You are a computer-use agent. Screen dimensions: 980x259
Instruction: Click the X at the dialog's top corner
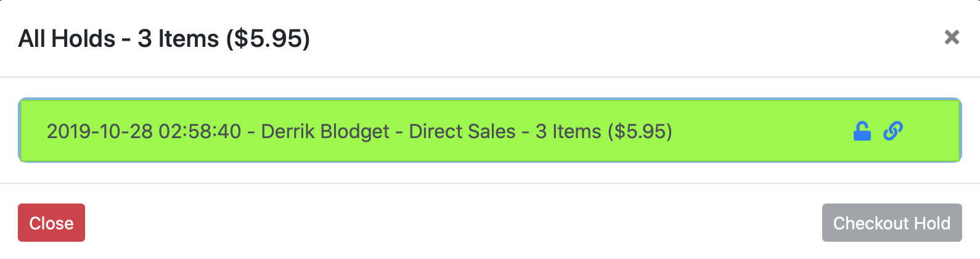point(952,38)
